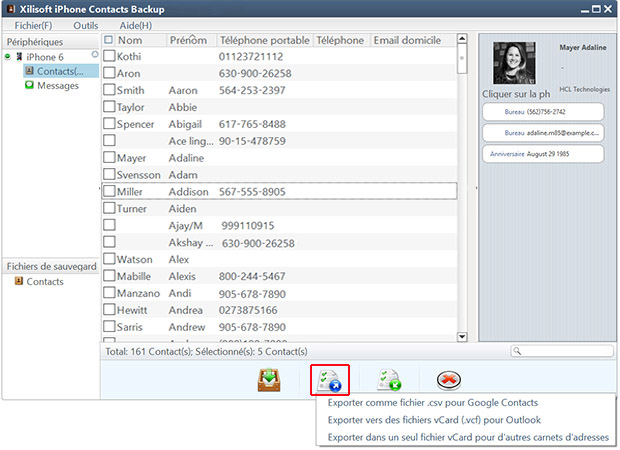Select the Akshay row
620x450 pixels.
coord(279,242)
